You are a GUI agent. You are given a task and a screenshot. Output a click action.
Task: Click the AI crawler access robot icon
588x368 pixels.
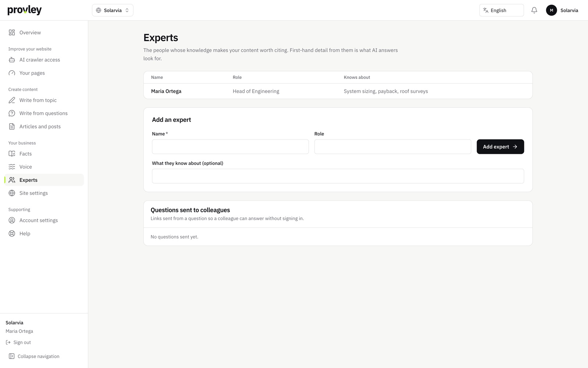pos(12,60)
